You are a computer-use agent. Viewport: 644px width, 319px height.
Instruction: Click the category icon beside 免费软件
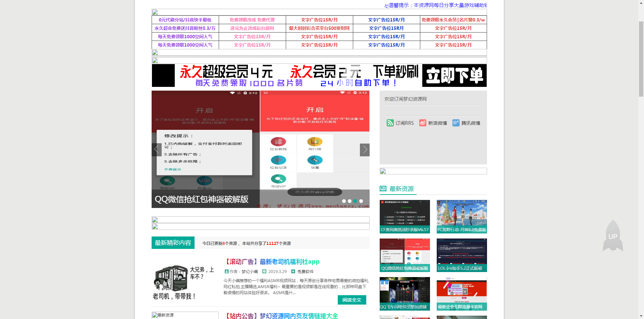tap(293, 271)
